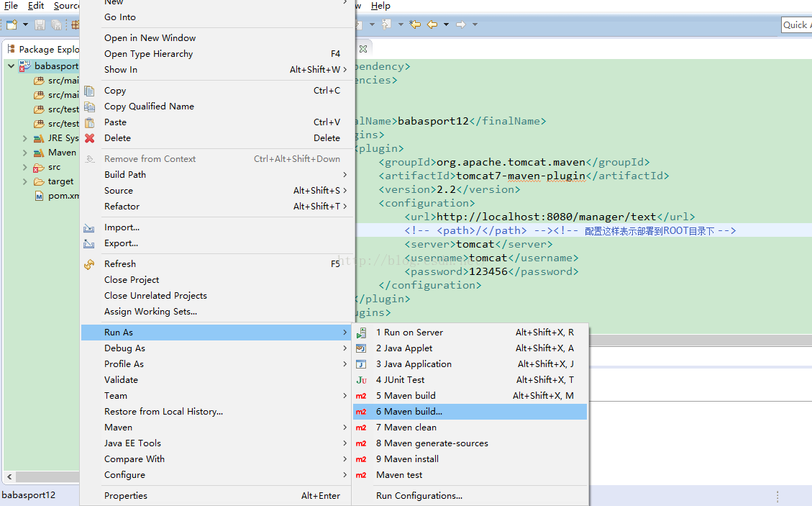Open the Build Path submenu
Viewport: 812px width, 506px height.
click(217, 175)
